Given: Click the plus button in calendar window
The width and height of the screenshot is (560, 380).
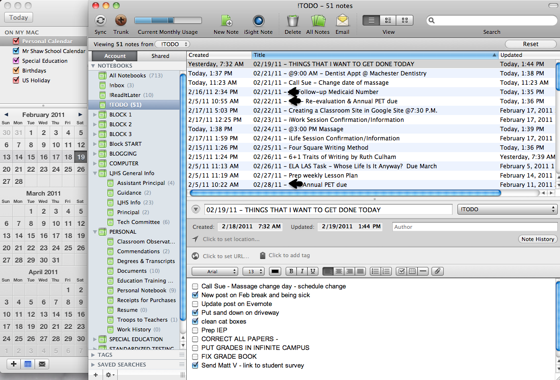Looking at the screenshot, I should [14, 364].
